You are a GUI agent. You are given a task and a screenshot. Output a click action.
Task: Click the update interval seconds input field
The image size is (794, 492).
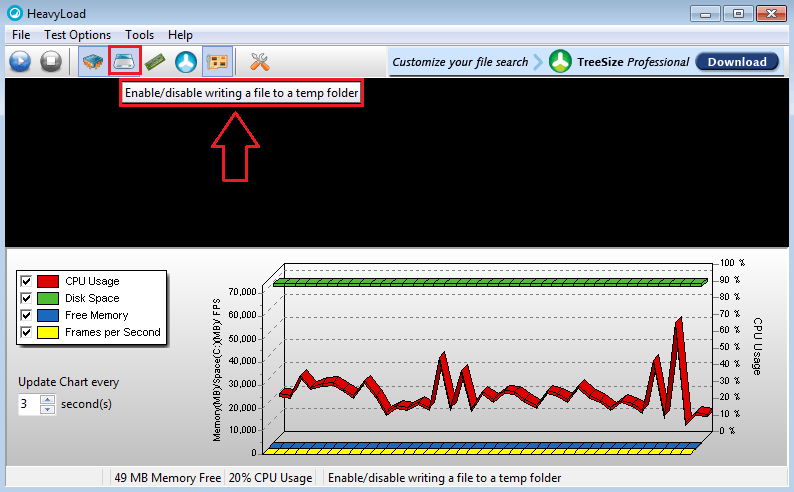click(x=29, y=404)
